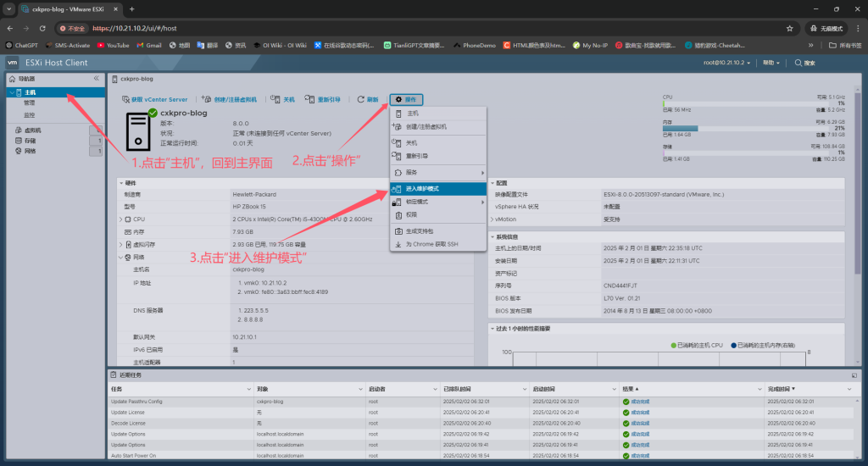Click the vm logo in header
The height and width of the screenshot is (466, 868).
12,63
